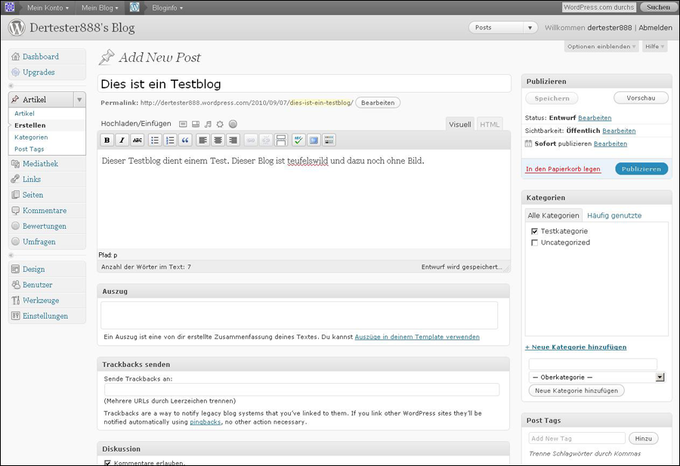Focus the Sende Trackbacks an field
The image size is (680, 466).
pos(302,389)
